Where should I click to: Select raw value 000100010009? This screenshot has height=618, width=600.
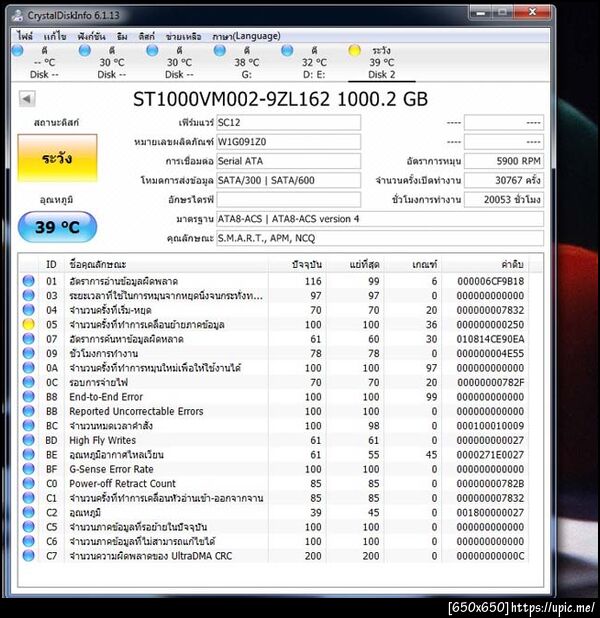click(490, 426)
